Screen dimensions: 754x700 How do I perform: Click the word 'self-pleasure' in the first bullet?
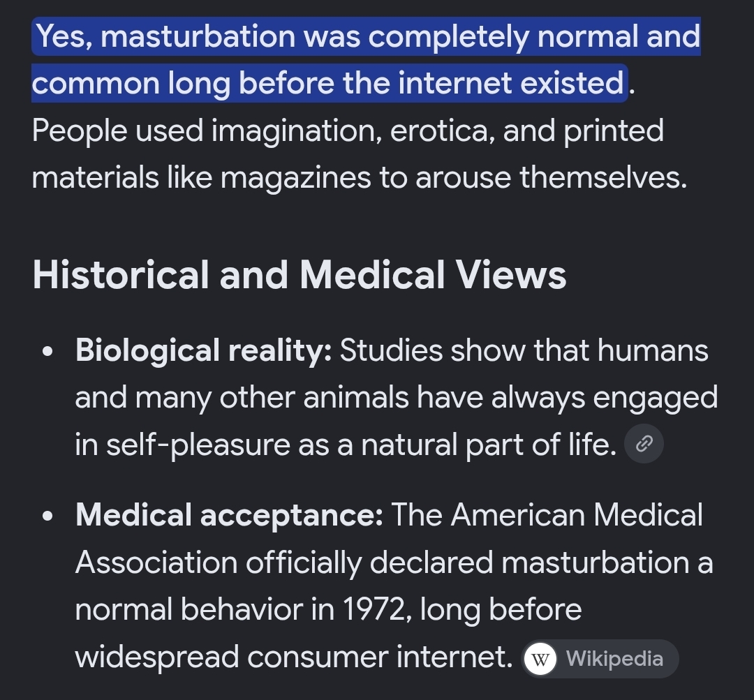point(198,445)
